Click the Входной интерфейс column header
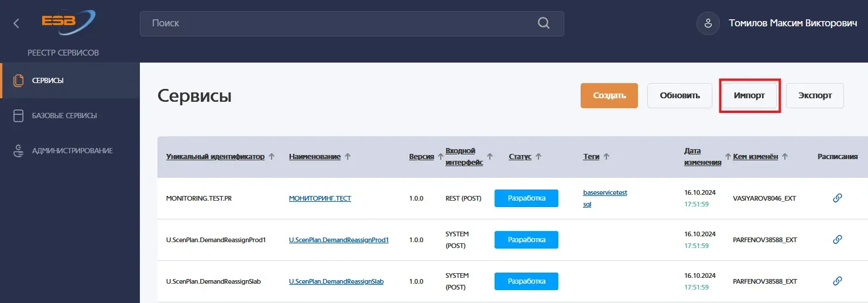Image resolution: width=868 pixels, height=303 pixels. click(464, 157)
